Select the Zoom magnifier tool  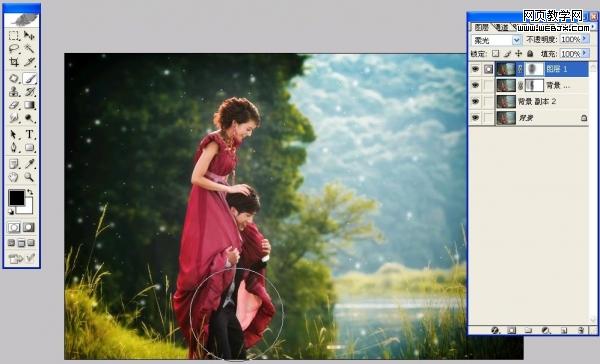pyautogui.click(x=29, y=177)
